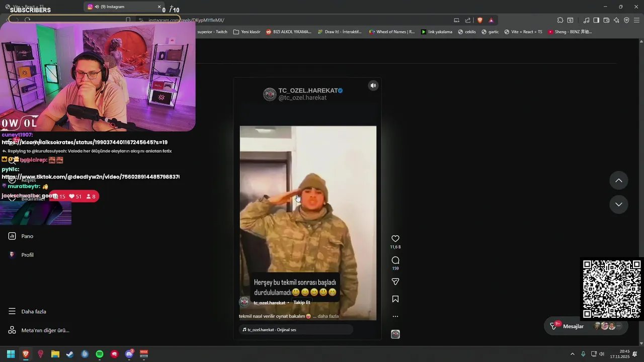Open Voicemeeter from the taskbar
The height and width of the screenshot is (362, 644).
[x=144, y=354]
